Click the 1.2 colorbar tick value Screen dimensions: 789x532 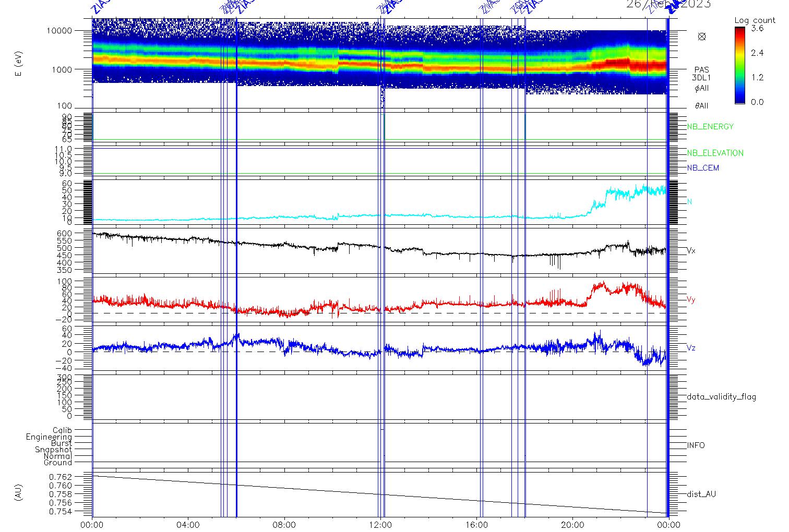click(x=757, y=78)
